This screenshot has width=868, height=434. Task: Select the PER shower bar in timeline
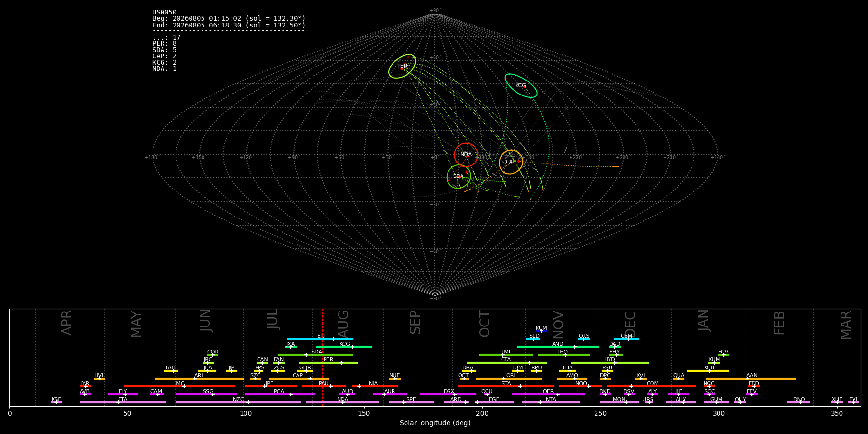pos(328,363)
